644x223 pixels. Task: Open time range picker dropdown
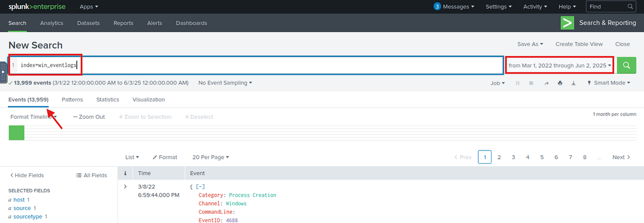click(560, 65)
